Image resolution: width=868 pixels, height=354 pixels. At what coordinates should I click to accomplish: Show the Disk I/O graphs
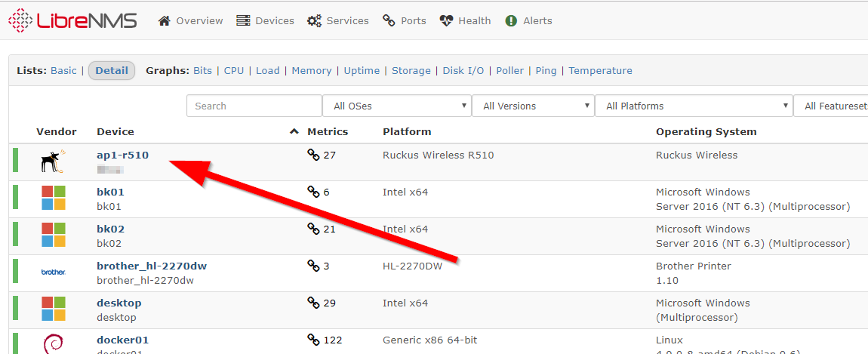click(x=463, y=70)
